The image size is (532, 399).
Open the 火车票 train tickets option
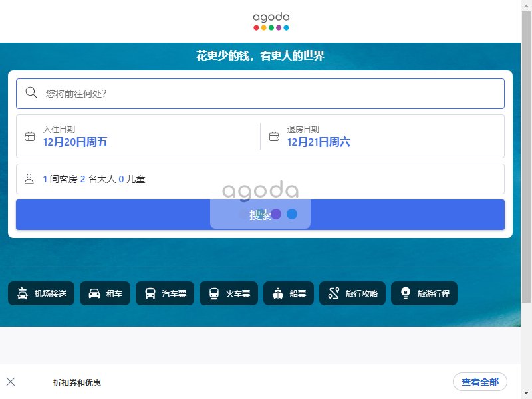(x=229, y=293)
